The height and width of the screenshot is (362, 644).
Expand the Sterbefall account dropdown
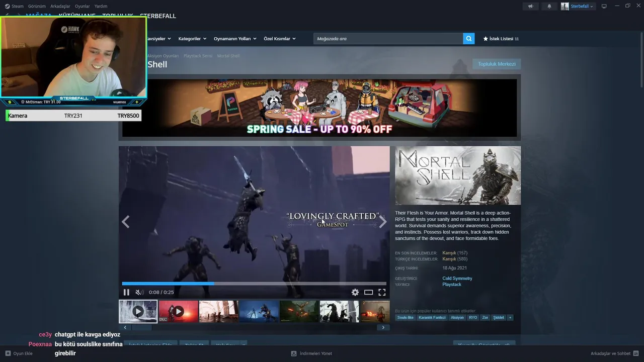pos(578,6)
